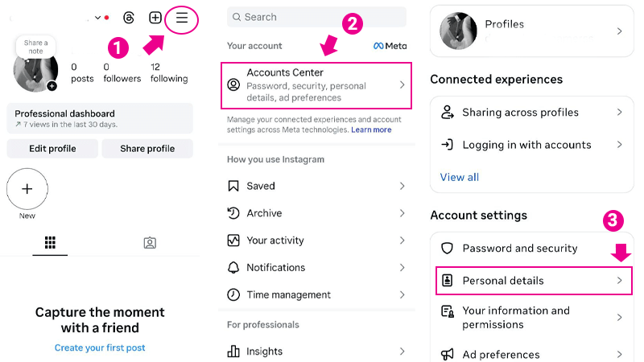Open Archive via its clock-arrow icon

(x=233, y=213)
